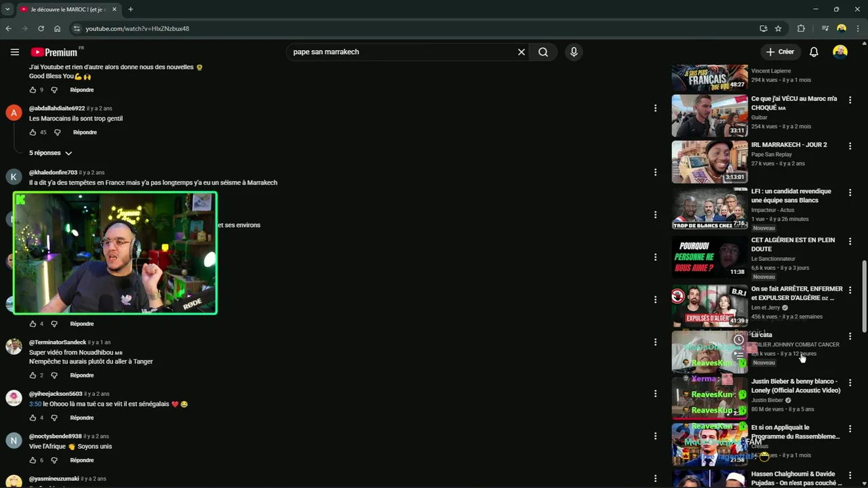The image size is (868, 488).
Task: Install or cast page icon in address bar
Action: click(763, 28)
